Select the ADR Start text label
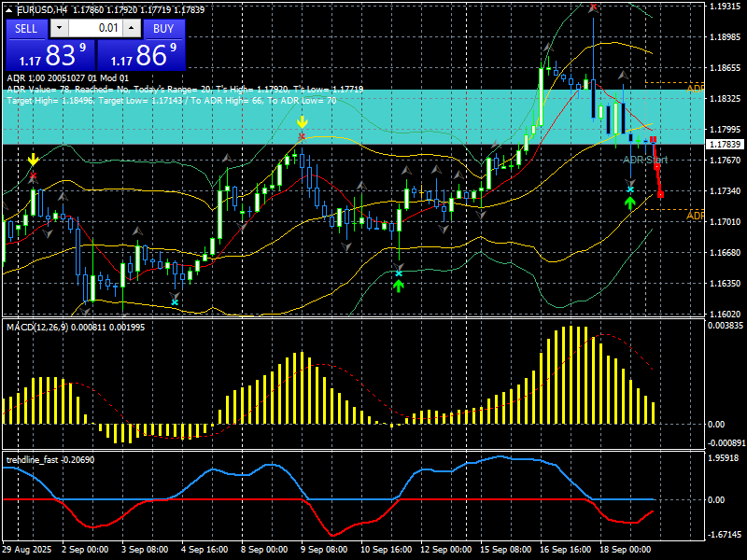 [x=645, y=160]
